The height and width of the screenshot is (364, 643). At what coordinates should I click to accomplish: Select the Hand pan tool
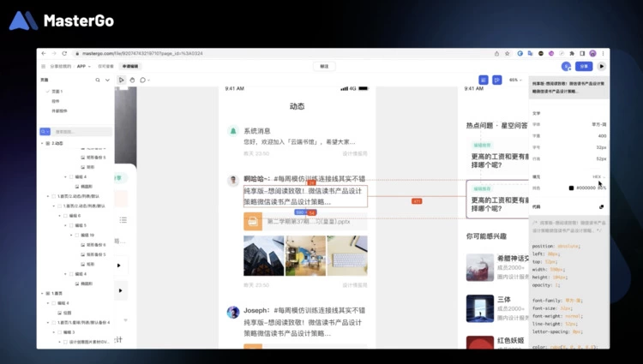click(x=132, y=80)
